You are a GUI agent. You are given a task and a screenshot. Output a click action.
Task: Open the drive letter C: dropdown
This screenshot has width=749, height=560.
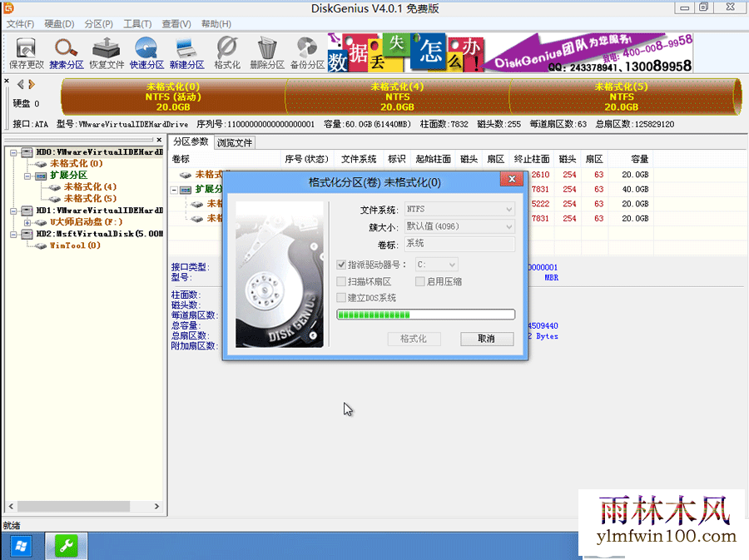[x=453, y=264]
